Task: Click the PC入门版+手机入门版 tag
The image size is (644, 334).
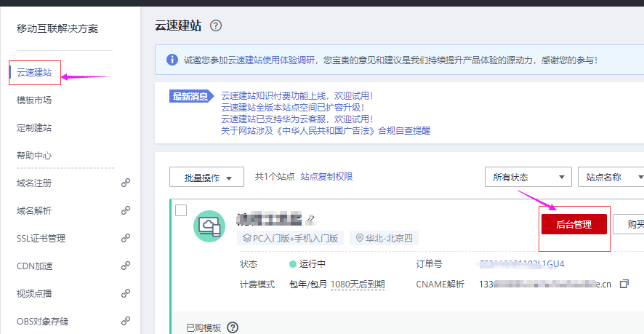Action: [290, 238]
